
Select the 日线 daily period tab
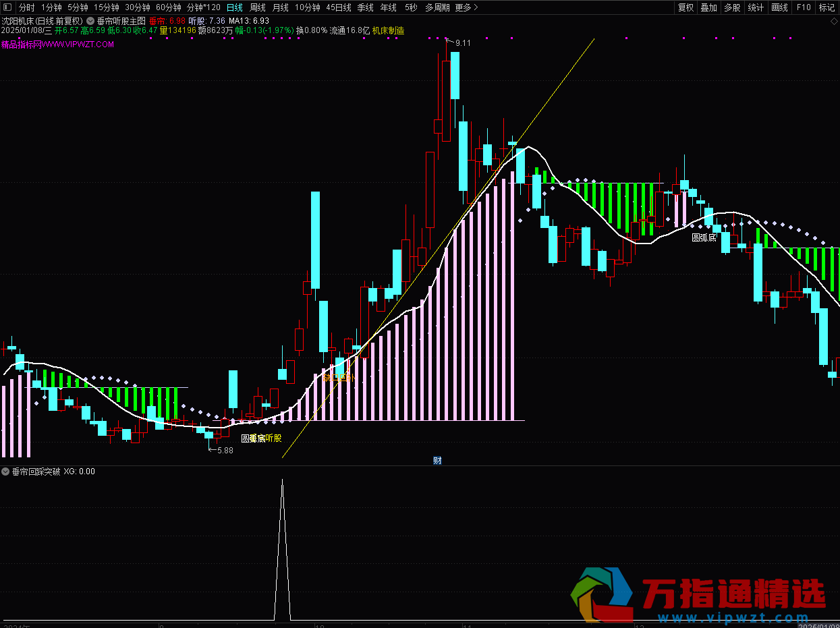coord(235,7)
